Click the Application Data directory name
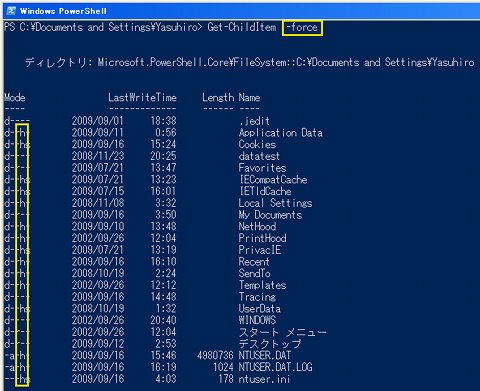 click(x=281, y=133)
